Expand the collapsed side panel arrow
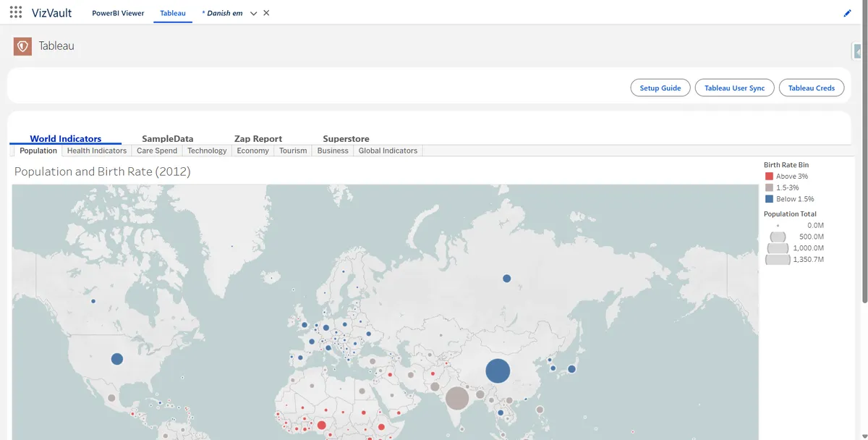Image resolution: width=868 pixels, height=440 pixels. point(858,51)
